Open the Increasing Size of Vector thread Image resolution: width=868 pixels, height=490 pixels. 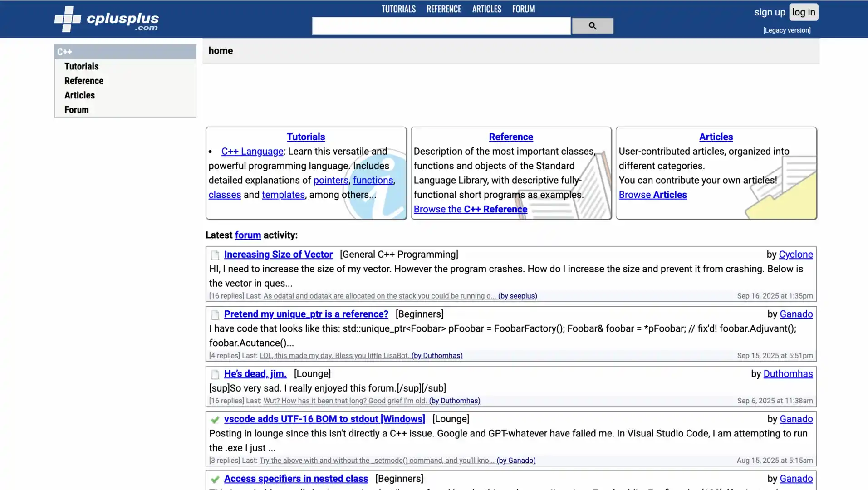278,255
